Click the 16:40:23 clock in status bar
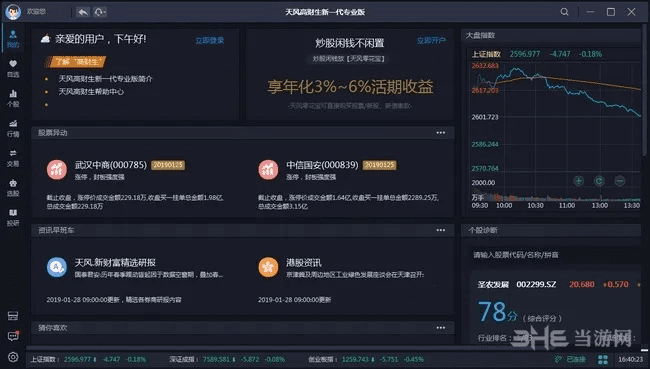Screen dimensions: 650x369 click(631, 359)
